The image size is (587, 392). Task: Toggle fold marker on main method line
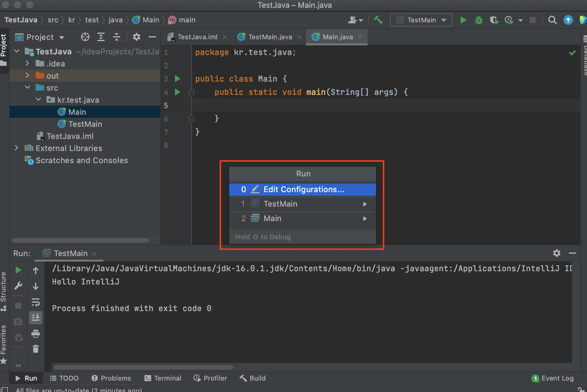coord(191,92)
